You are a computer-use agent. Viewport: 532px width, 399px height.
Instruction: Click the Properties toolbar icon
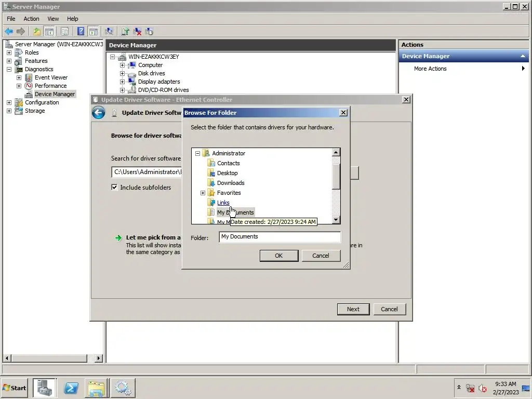(64, 32)
